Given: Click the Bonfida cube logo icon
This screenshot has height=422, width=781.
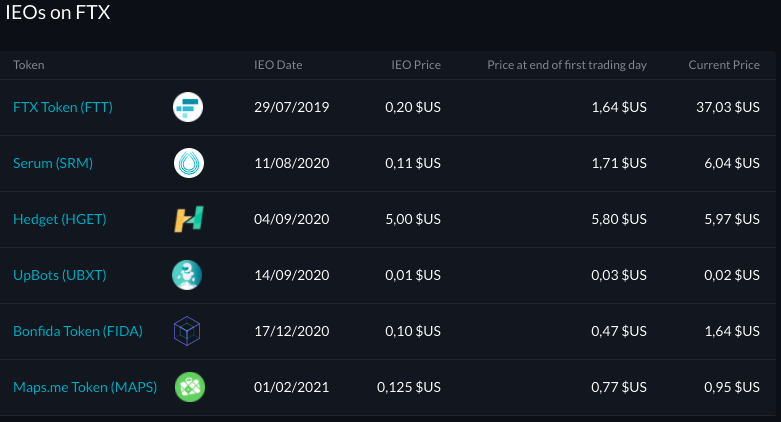Looking at the screenshot, I should (188, 331).
